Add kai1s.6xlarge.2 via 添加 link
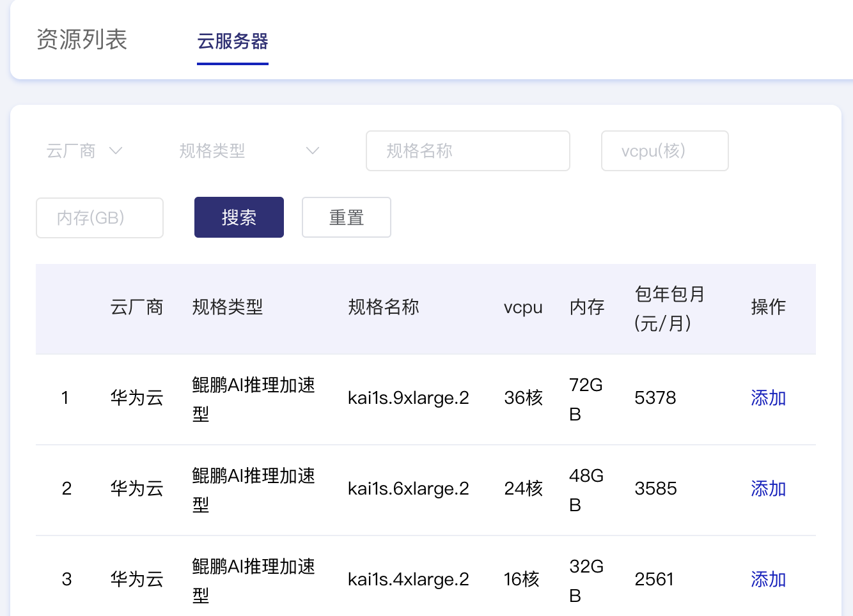This screenshot has height=616, width=853. (768, 489)
